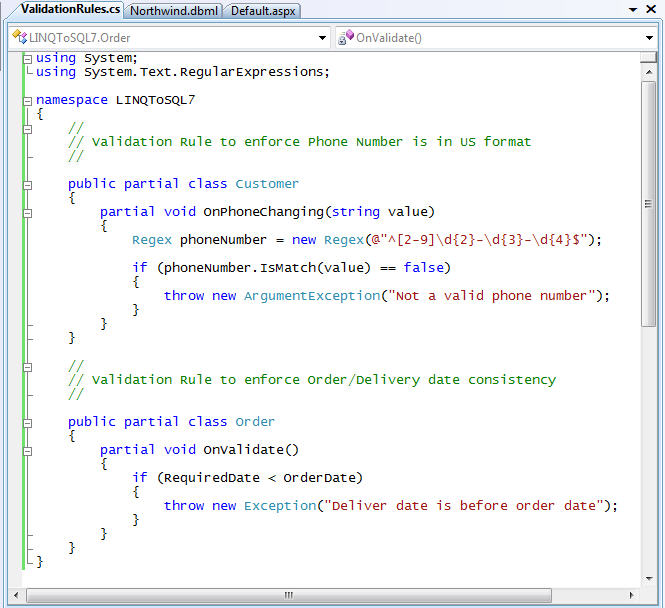This screenshot has height=608, width=665.
Task: Click the vertical scrollbar down arrow
Action: click(x=648, y=578)
